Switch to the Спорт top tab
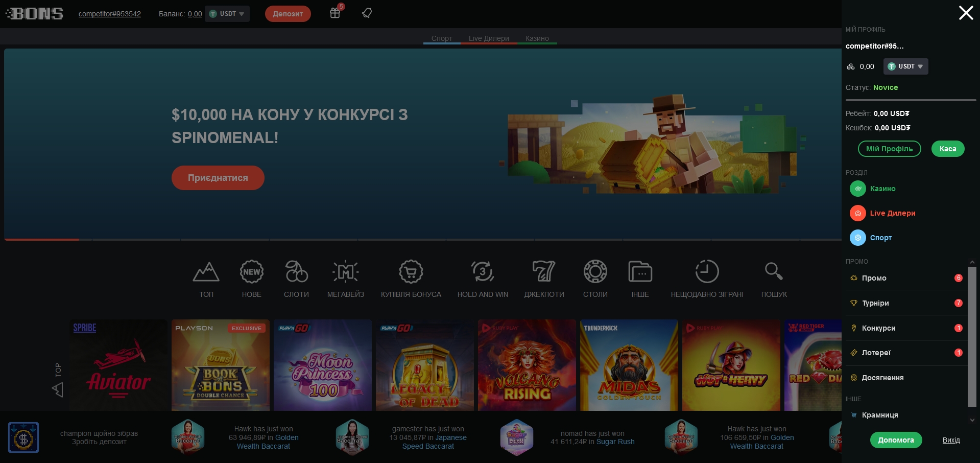980x463 pixels. (x=442, y=38)
